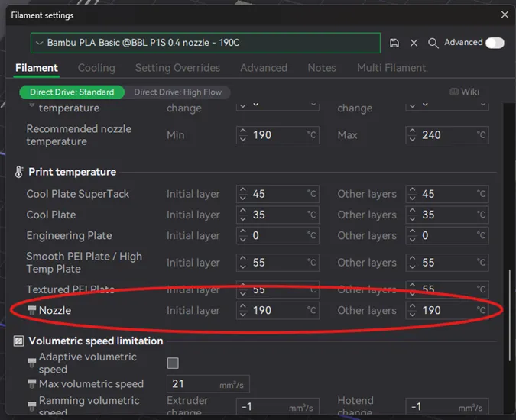
Task: Click Ramming Extruder change value field
Action: [x=277, y=406]
